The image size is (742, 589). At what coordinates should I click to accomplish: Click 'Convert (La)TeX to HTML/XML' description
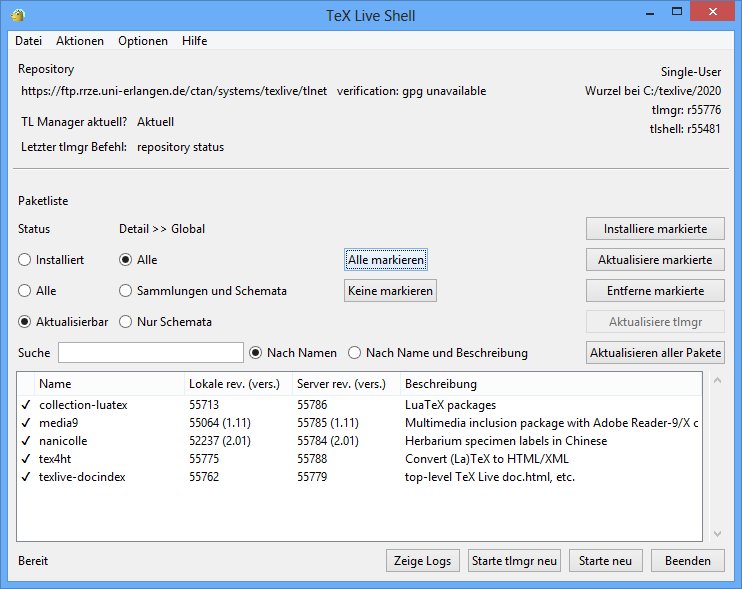(x=487, y=459)
